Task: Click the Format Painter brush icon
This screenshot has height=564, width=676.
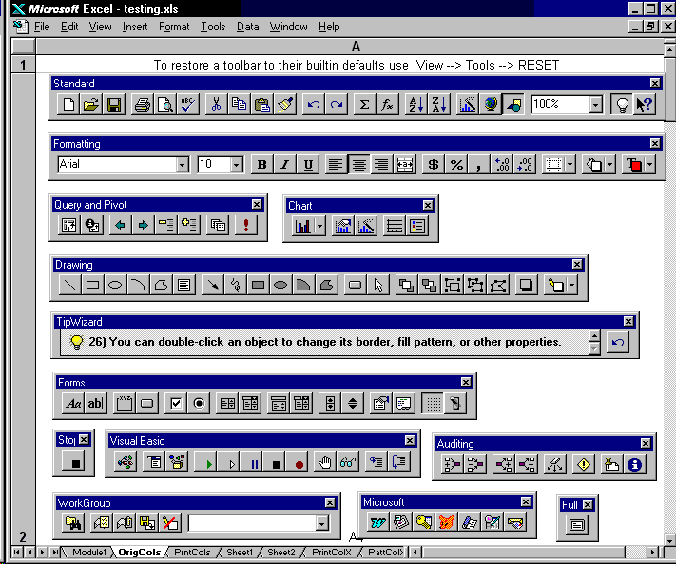Action: (x=285, y=104)
